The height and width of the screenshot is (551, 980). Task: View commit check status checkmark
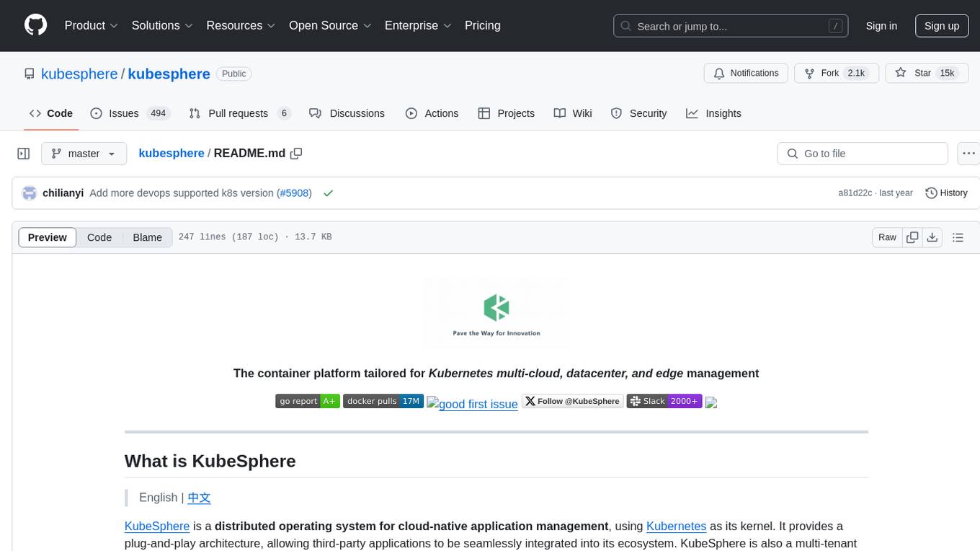(328, 193)
